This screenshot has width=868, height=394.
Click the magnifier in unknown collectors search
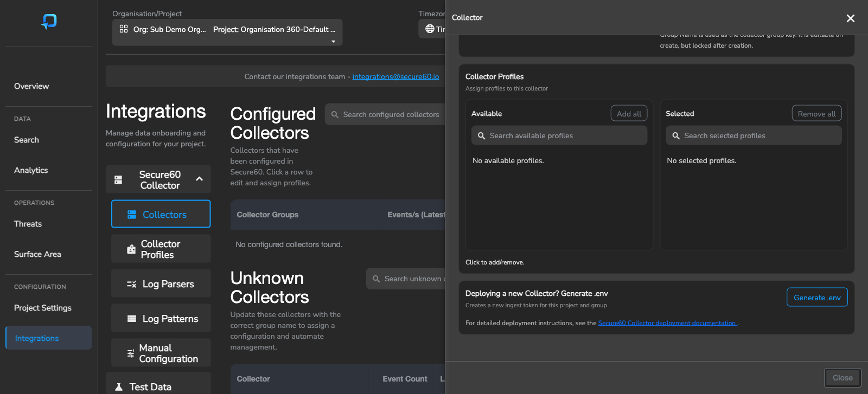[x=376, y=279]
